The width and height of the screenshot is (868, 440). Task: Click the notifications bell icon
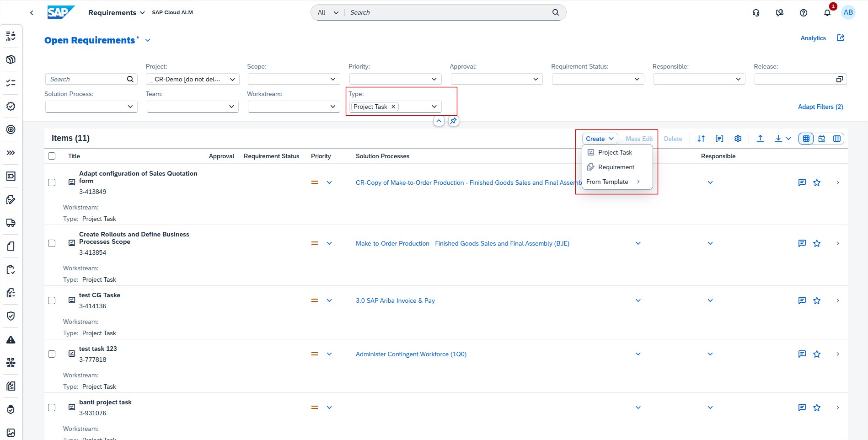(x=827, y=13)
